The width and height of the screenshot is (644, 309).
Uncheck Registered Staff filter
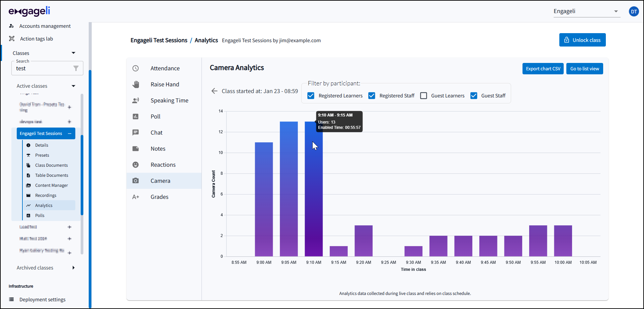(372, 96)
